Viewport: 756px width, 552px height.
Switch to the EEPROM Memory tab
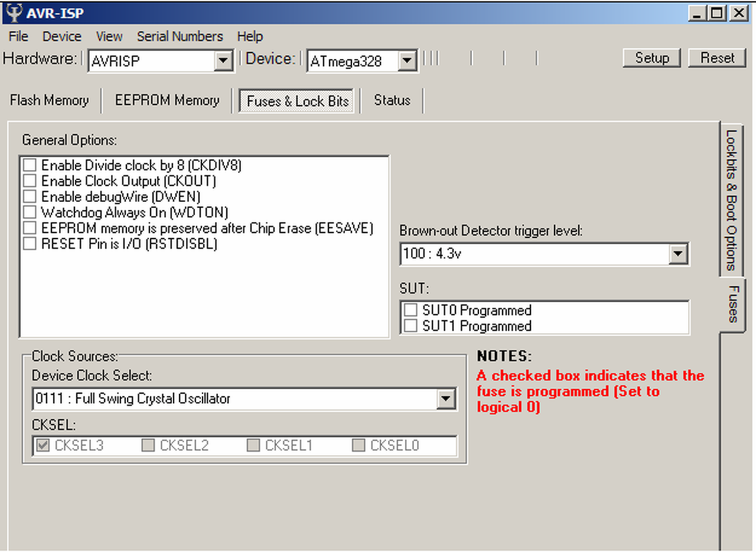(167, 100)
